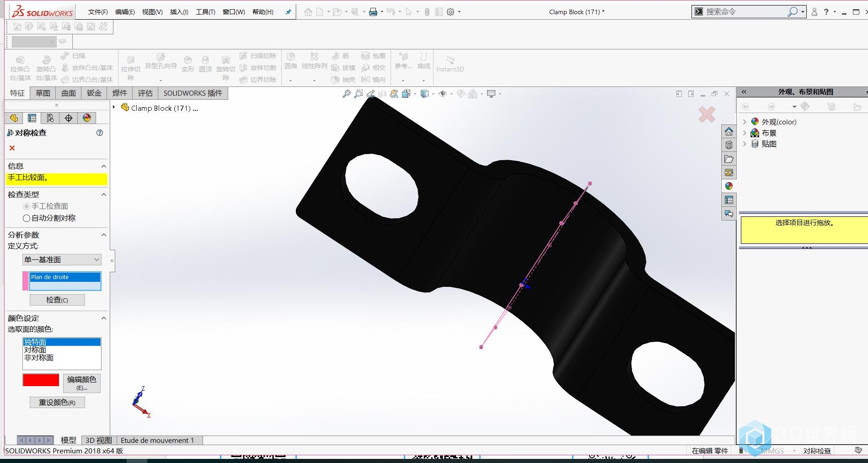Screen dimensions: 868x463
Task: Click the Previous View icon
Action: (370, 94)
